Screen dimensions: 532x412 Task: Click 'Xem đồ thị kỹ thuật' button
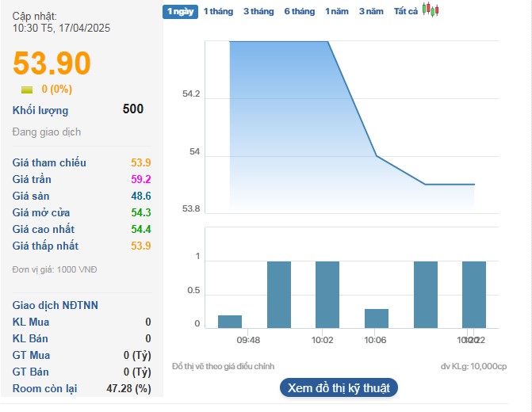[x=339, y=387]
